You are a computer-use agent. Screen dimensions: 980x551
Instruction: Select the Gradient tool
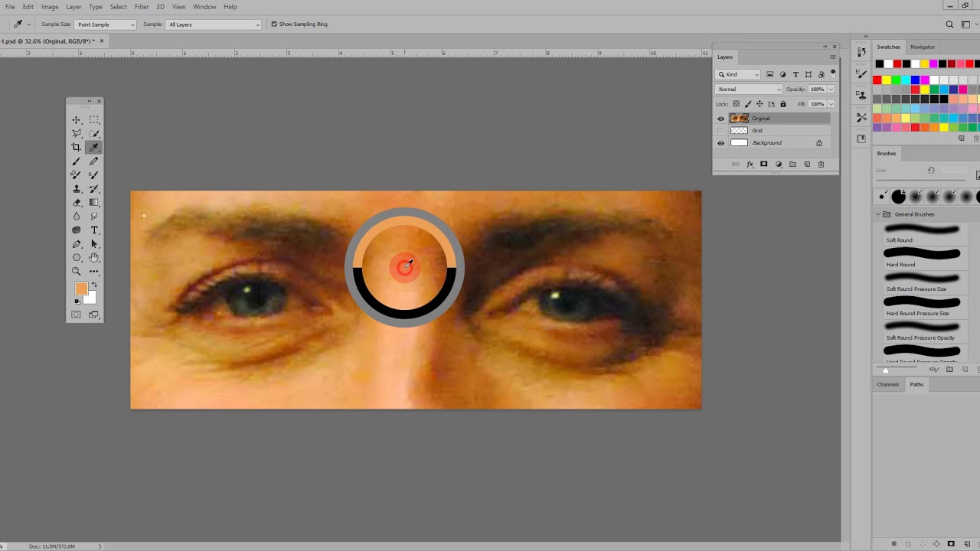[x=94, y=203]
